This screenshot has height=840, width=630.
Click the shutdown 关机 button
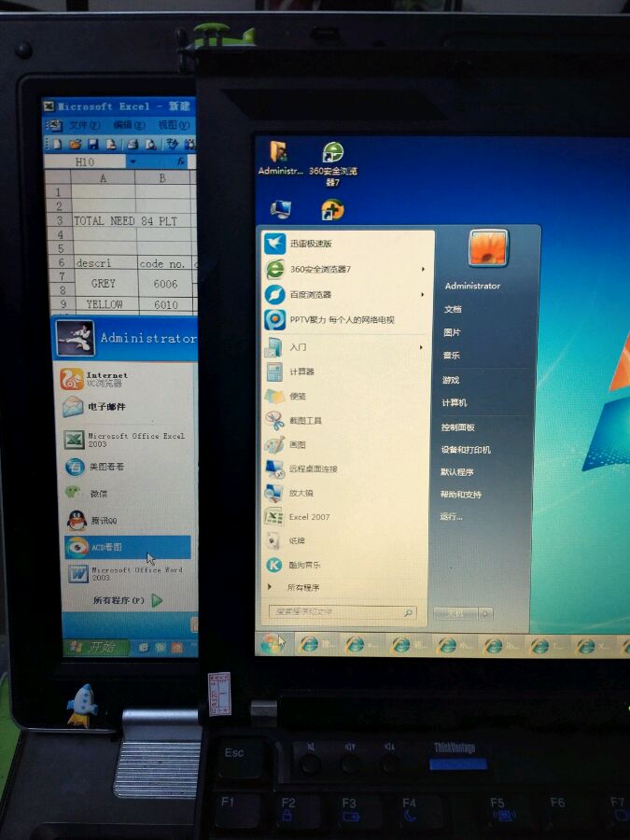pos(455,614)
